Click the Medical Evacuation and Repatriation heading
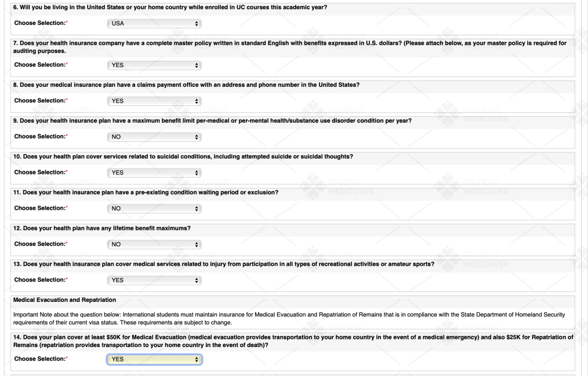The height and width of the screenshot is (376, 588). click(x=64, y=300)
